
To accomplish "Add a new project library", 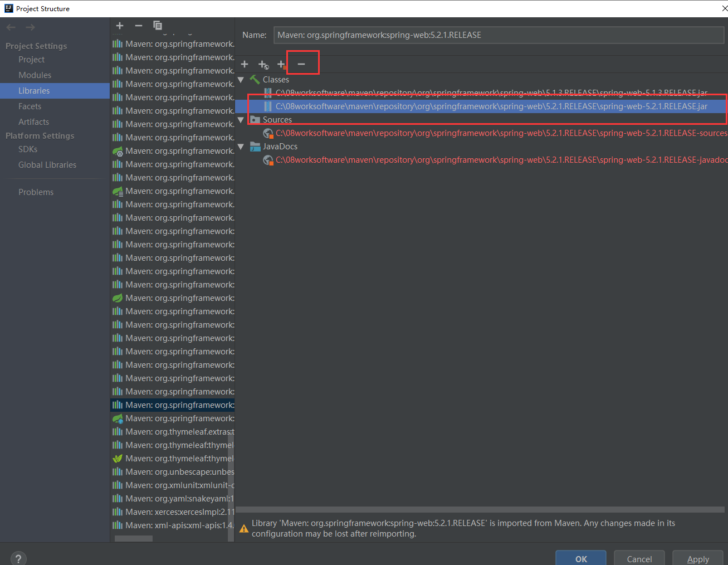I will point(120,26).
